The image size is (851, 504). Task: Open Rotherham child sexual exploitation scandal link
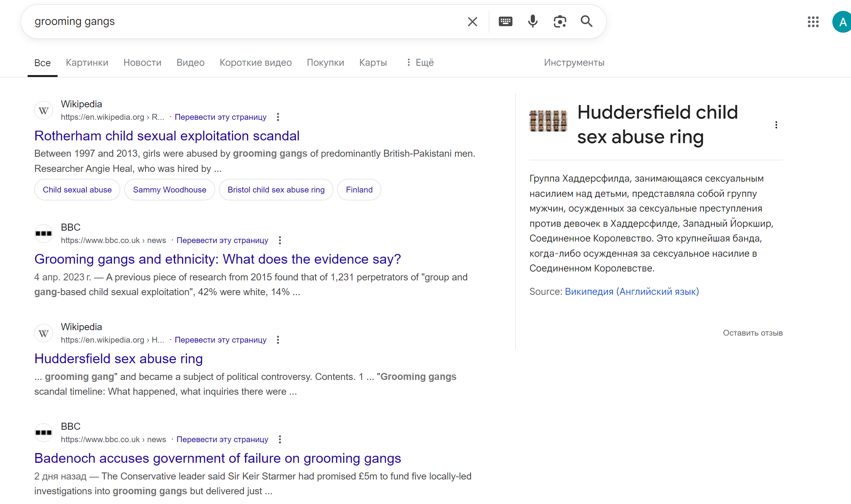pyautogui.click(x=167, y=136)
